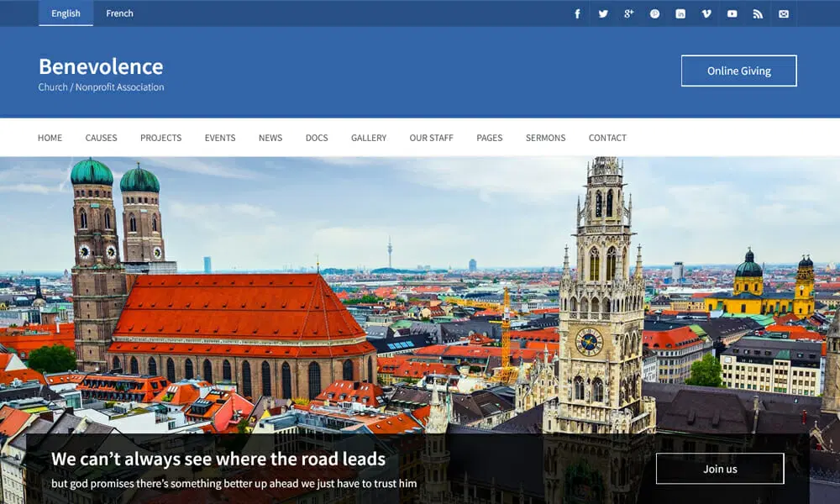
Task: Click the Join us button
Action: pyautogui.click(x=720, y=469)
